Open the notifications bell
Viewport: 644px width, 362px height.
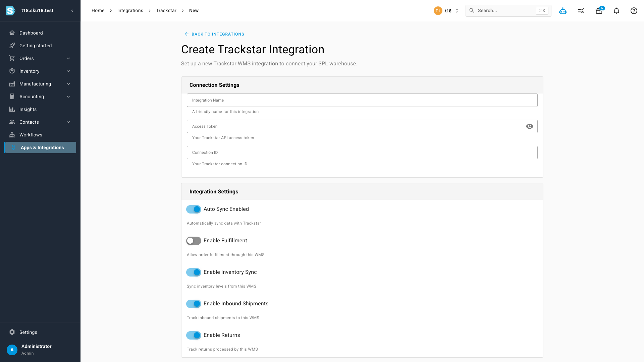click(616, 11)
